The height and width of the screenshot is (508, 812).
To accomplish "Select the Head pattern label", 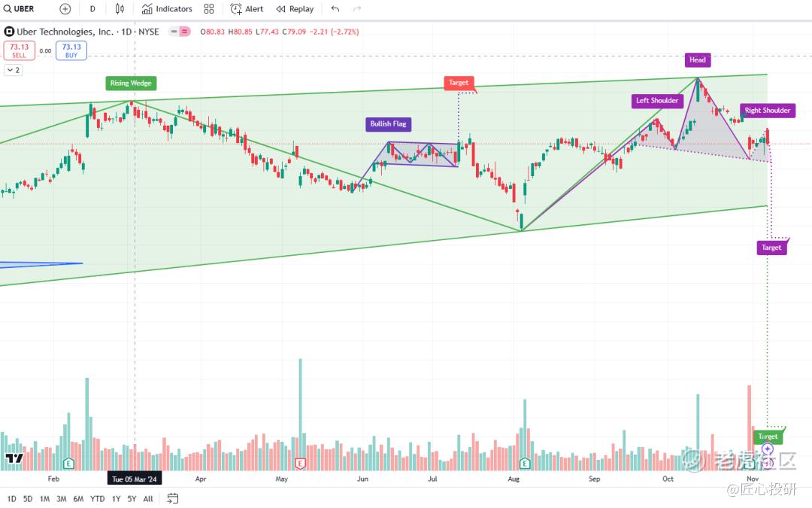I will pos(698,59).
